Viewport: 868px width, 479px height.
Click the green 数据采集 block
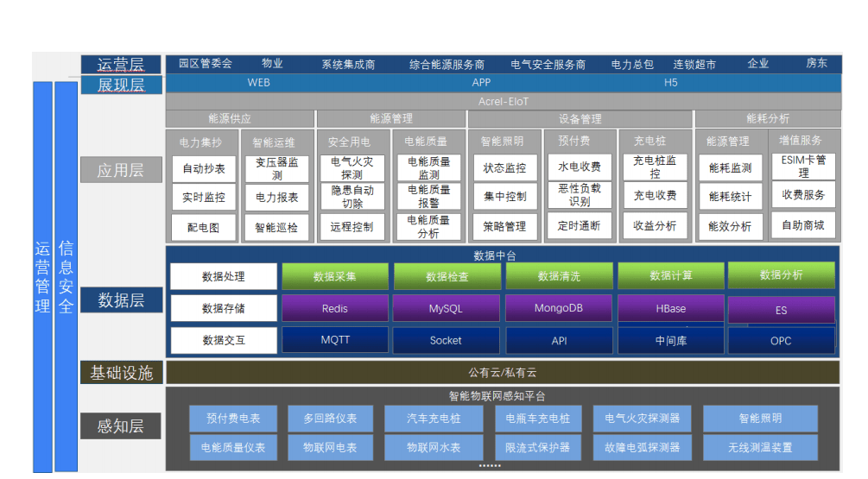(x=335, y=277)
